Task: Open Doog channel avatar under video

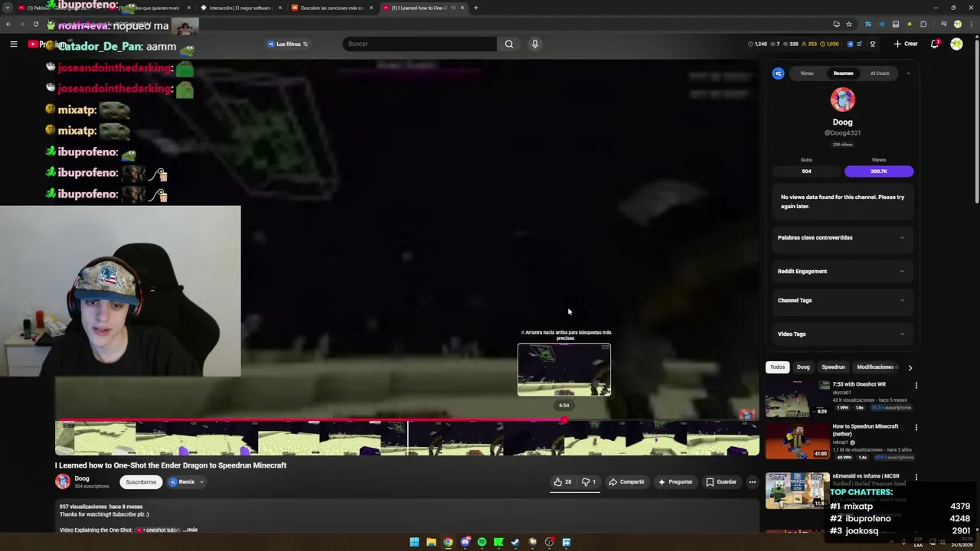Action: pos(62,481)
